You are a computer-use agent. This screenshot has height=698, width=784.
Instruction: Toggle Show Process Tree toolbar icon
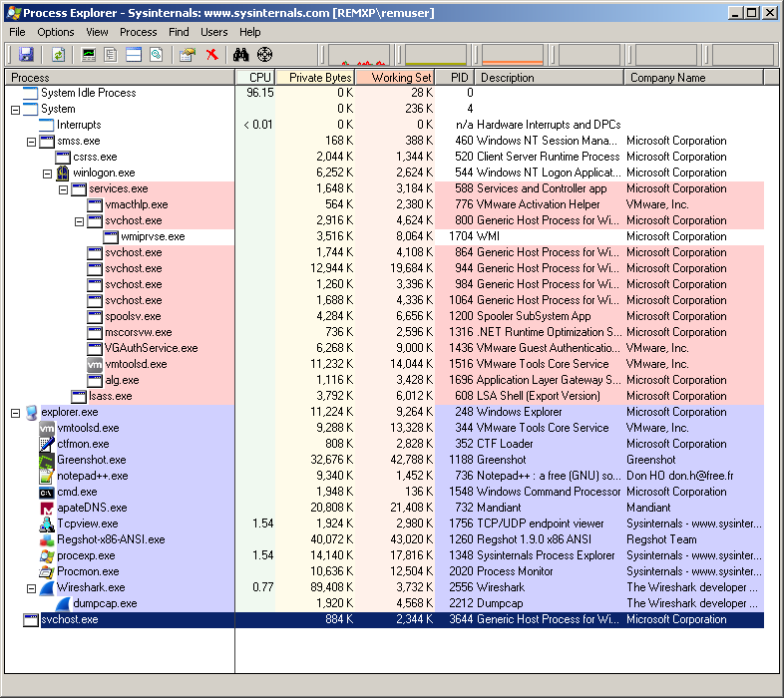click(x=111, y=55)
